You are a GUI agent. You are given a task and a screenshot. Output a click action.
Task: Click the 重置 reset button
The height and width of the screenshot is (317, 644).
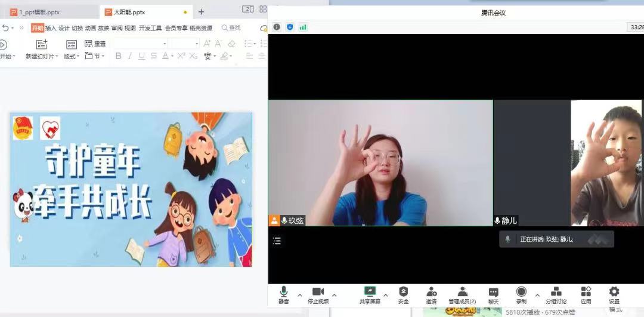point(95,44)
